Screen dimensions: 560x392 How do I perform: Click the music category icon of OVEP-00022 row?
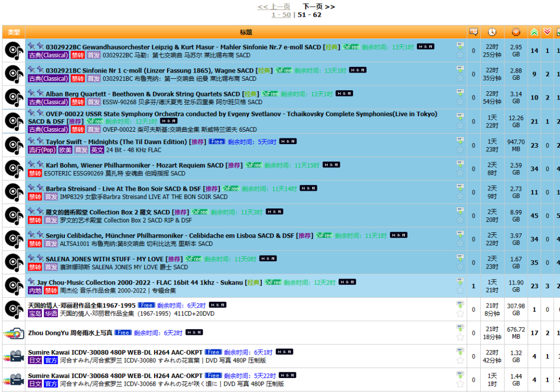click(14, 121)
